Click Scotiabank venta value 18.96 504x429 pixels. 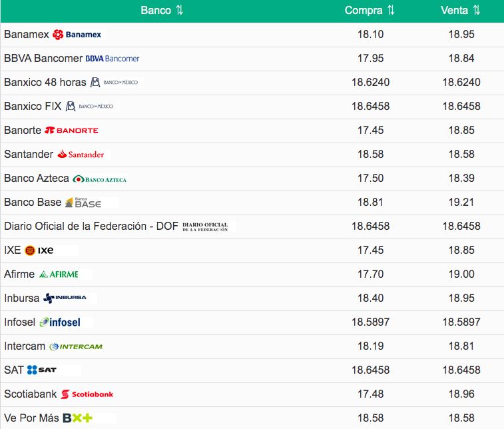click(461, 394)
